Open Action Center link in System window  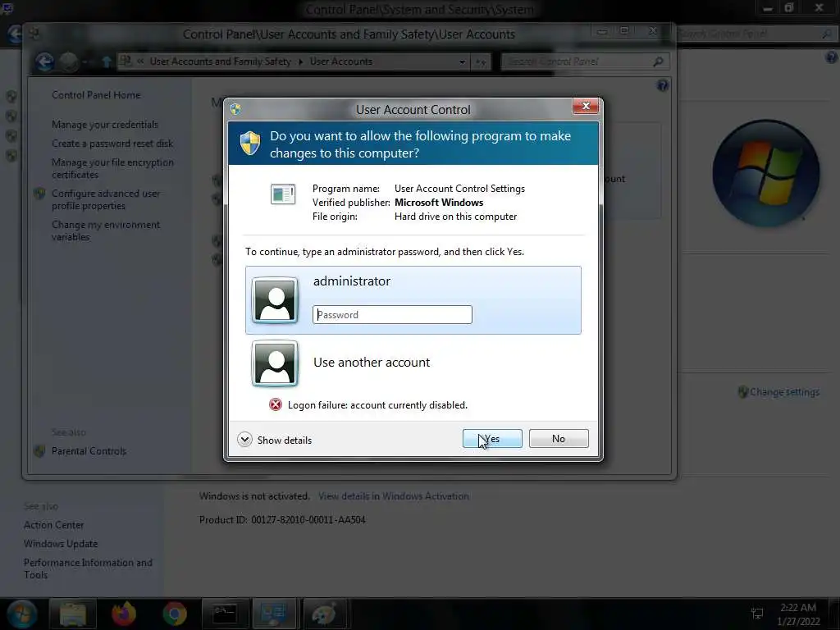coord(53,525)
